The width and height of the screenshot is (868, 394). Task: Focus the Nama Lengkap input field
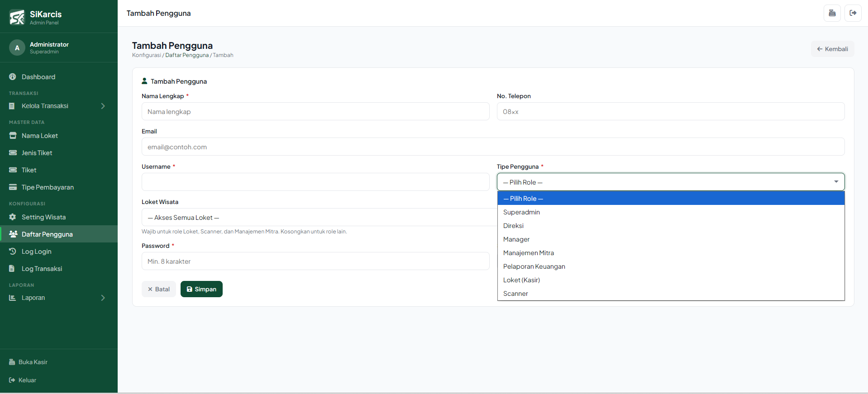tap(315, 111)
